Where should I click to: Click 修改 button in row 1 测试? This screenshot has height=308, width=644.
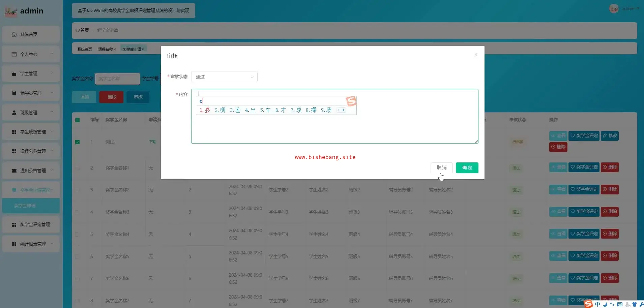pyautogui.click(x=610, y=136)
